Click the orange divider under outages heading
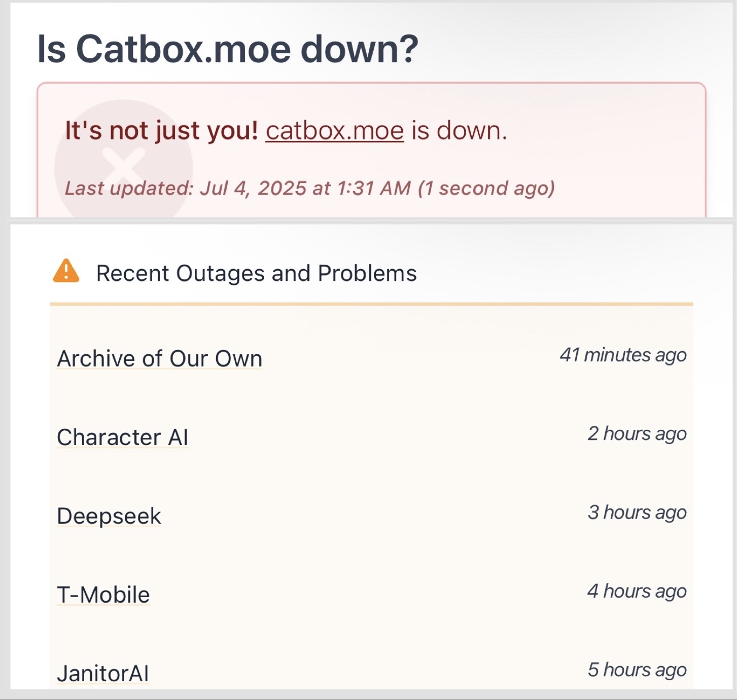Image resolution: width=737 pixels, height=700 pixels. [371, 304]
